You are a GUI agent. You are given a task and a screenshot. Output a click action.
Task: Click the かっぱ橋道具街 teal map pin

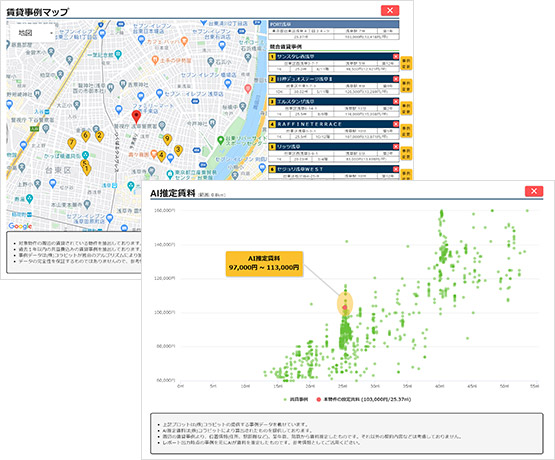[x=85, y=155]
